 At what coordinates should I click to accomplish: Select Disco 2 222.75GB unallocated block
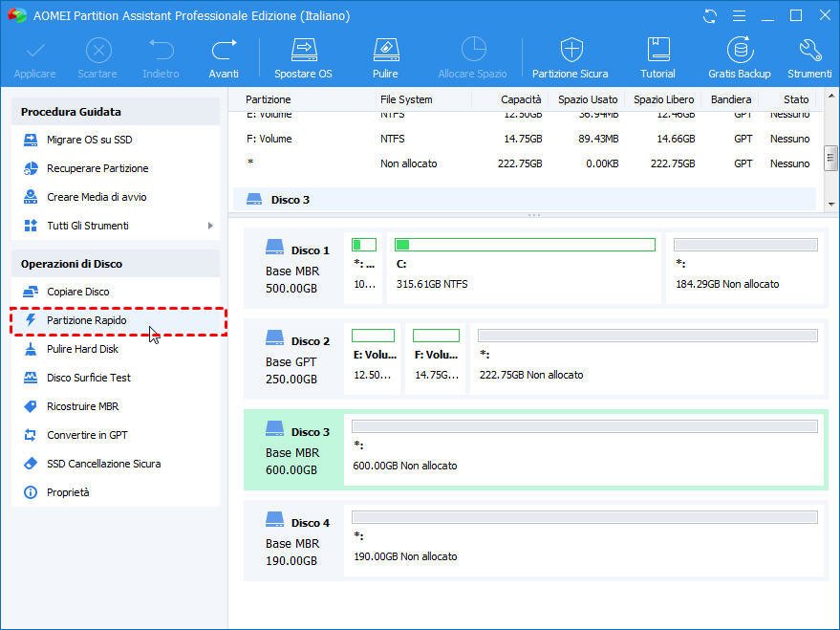(647, 358)
